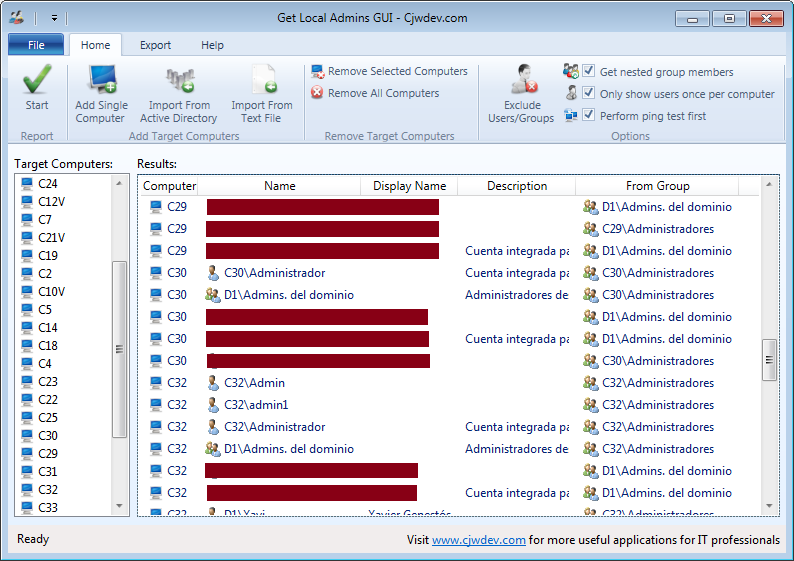Sort by the From Group column header
The image size is (794, 561).
pyautogui.click(x=657, y=186)
